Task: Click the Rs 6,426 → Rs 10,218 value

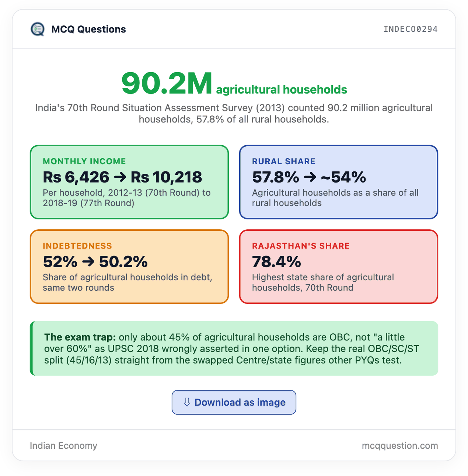Action: (x=122, y=177)
